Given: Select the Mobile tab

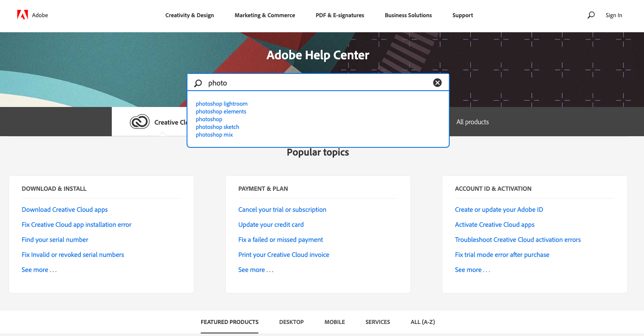Looking at the screenshot, I should [x=334, y=322].
